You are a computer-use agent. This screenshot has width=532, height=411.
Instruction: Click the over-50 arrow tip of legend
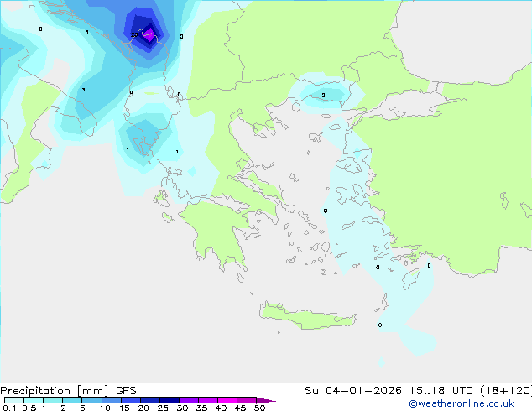(x=266, y=400)
